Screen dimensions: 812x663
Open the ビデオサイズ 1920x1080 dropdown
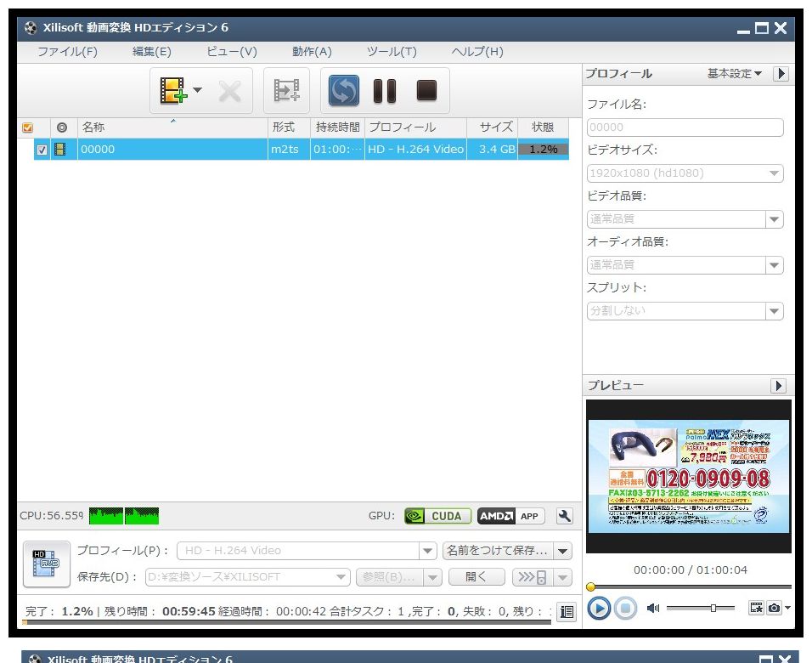685,173
